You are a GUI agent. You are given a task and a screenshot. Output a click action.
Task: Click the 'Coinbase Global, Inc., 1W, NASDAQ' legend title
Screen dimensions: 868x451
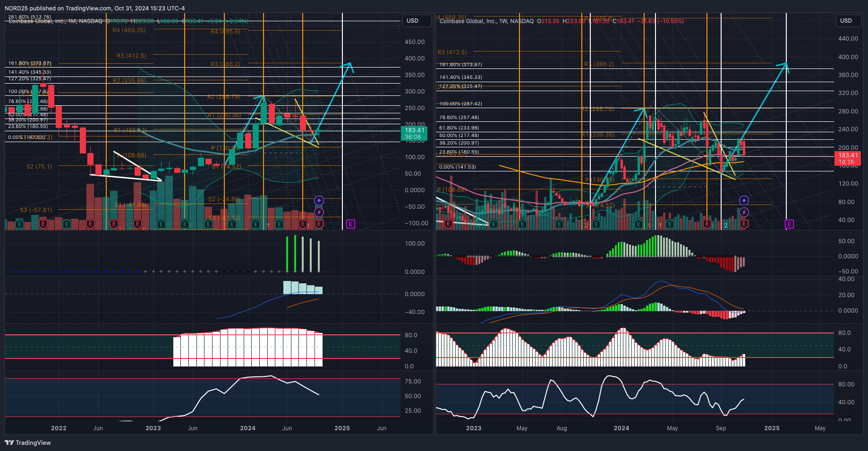point(486,21)
